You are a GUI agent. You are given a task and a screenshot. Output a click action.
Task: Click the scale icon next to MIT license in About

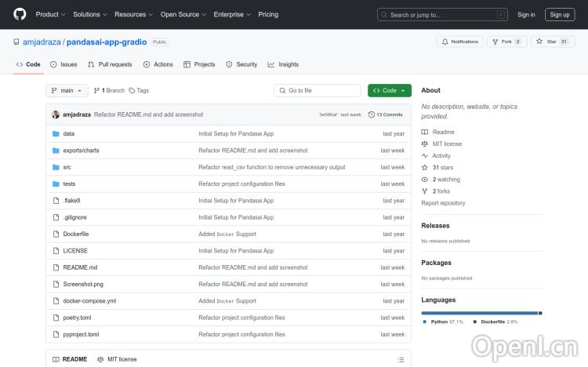[424, 144]
